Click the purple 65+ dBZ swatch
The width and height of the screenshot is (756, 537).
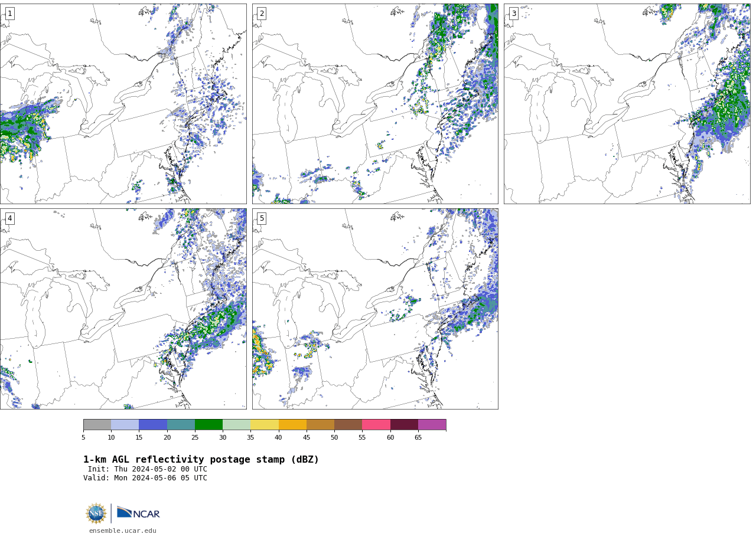(432, 425)
